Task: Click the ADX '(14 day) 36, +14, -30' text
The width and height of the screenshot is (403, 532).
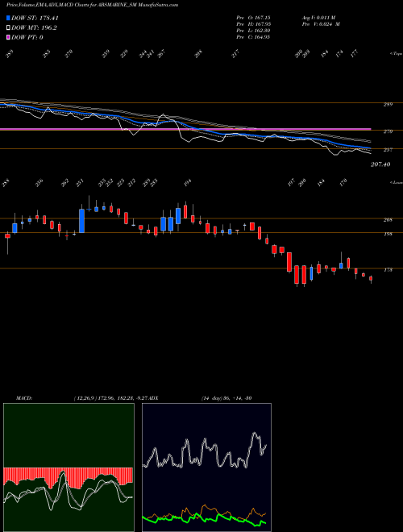Action: coord(226,397)
